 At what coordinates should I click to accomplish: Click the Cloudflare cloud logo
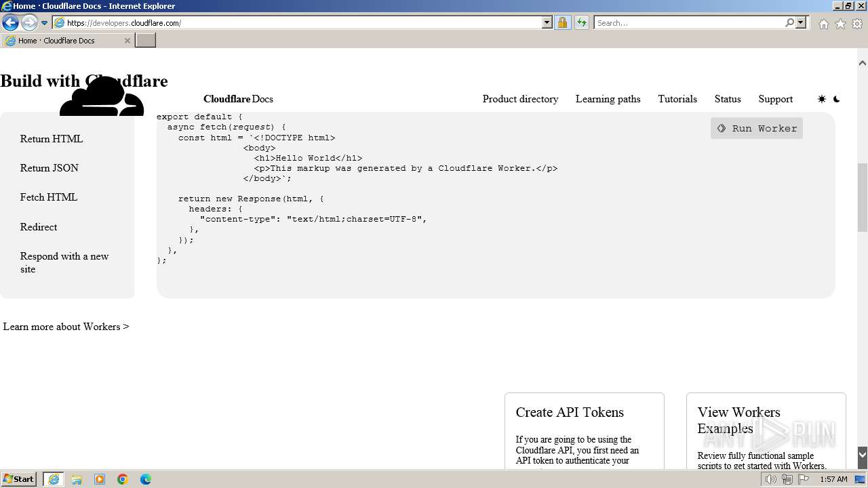click(x=102, y=96)
